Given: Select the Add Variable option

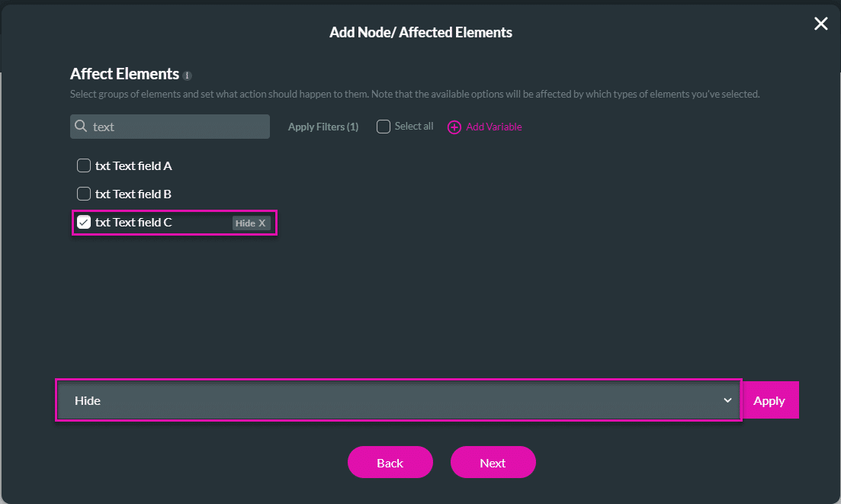Looking at the screenshot, I should 492,127.
